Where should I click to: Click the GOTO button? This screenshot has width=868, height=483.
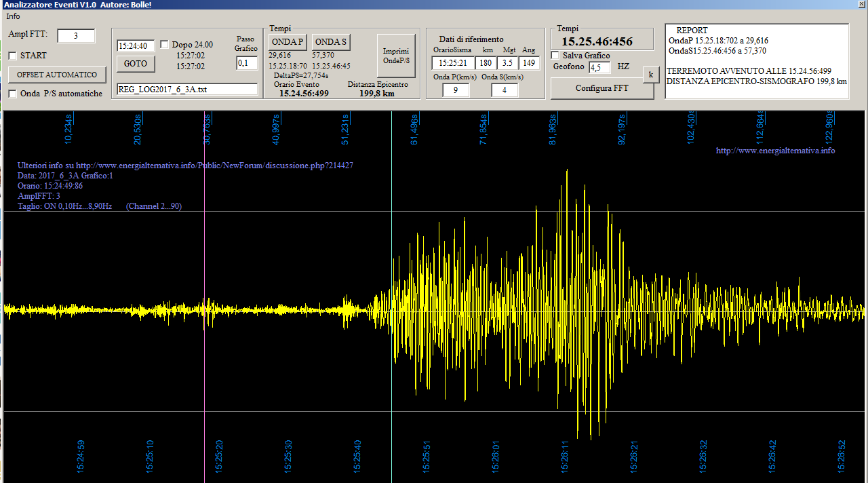136,64
